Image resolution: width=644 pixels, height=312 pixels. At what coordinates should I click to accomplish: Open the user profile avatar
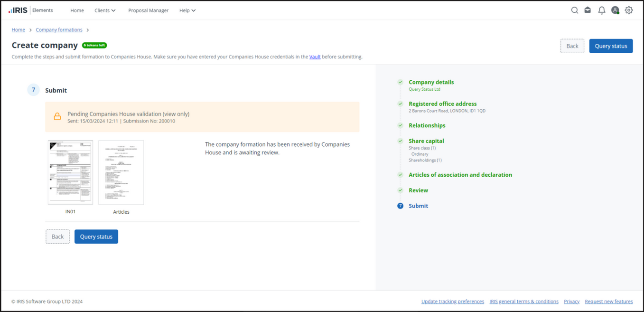615,10
